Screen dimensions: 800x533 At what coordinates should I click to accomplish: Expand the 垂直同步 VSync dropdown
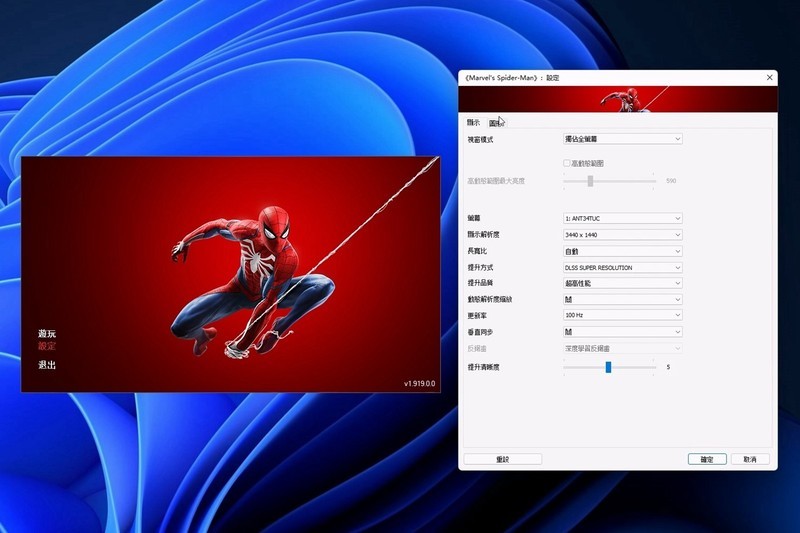coord(622,332)
